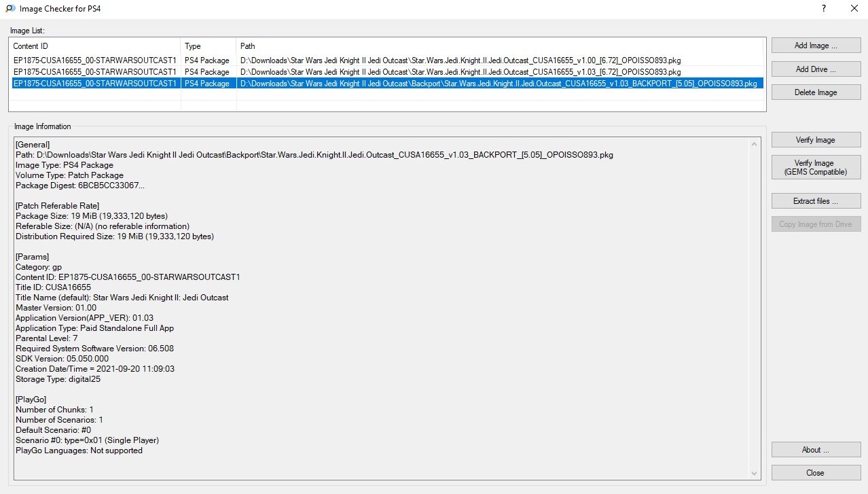
Task: Click the Add Drive button
Action: coord(816,69)
